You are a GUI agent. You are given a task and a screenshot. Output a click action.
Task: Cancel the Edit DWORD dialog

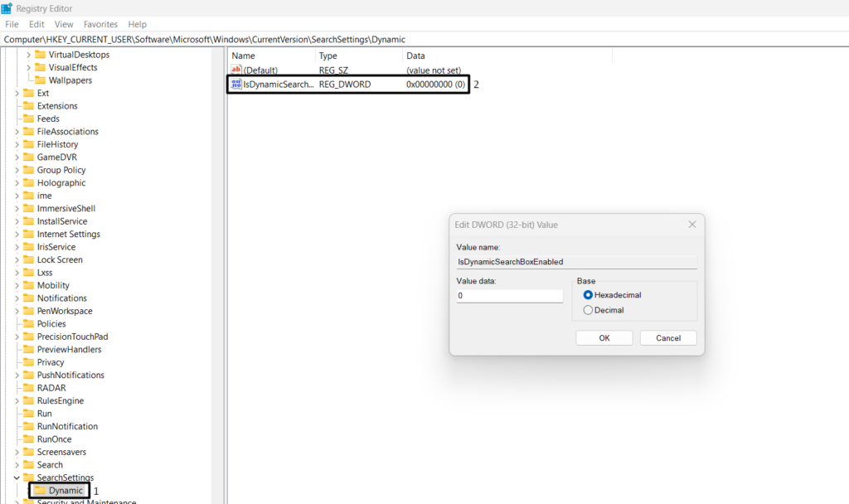668,338
